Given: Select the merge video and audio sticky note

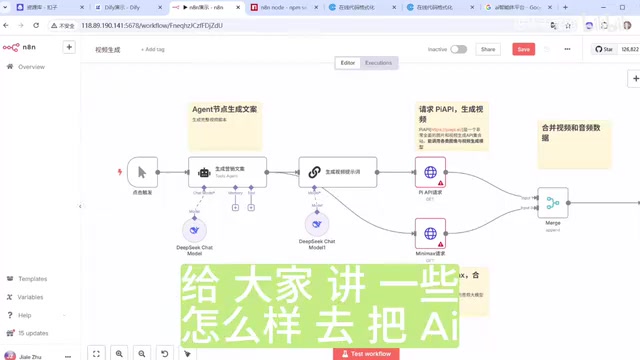Looking at the screenshot, I should pos(574,144).
